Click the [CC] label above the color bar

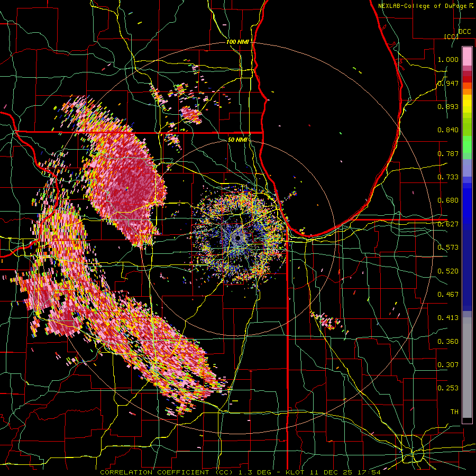tap(451, 36)
